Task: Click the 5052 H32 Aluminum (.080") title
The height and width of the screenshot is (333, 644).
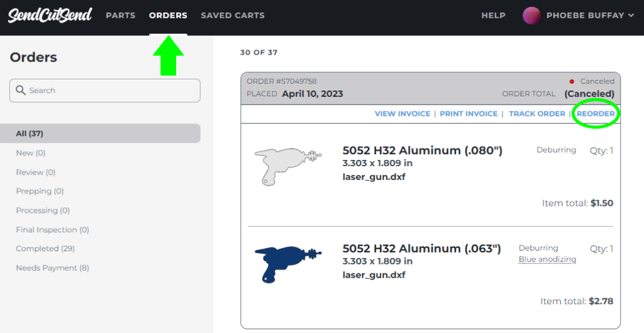Action: click(423, 150)
